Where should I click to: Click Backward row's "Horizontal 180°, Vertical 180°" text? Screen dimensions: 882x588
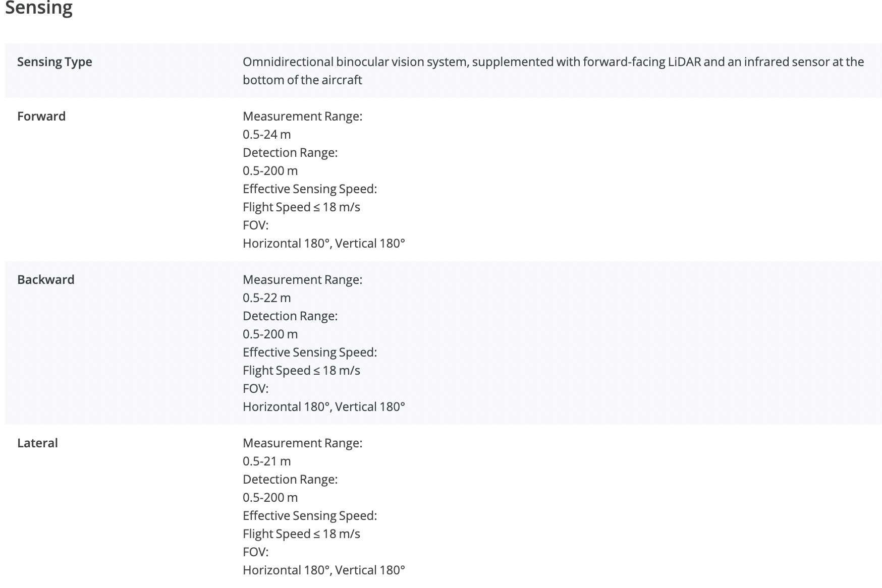pyautogui.click(x=323, y=406)
